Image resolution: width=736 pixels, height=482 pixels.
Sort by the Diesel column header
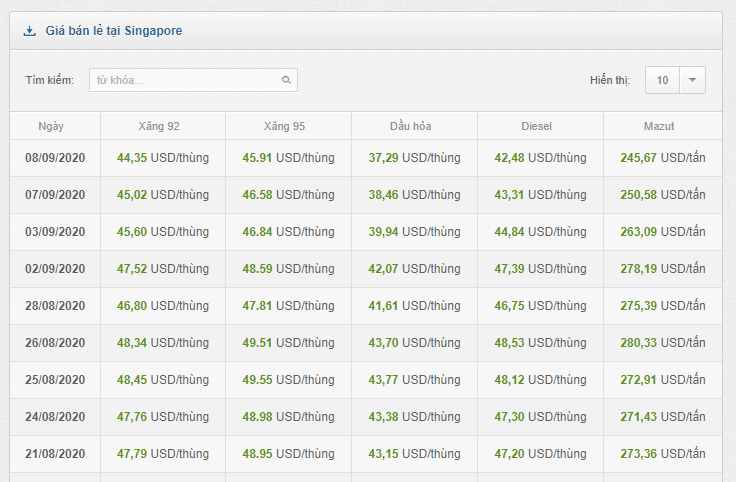[x=537, y=126]
